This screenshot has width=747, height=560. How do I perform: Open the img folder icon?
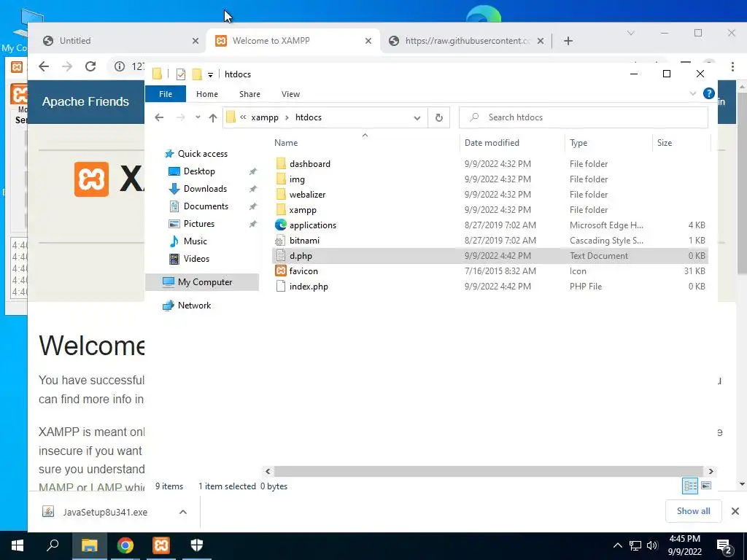point(281,179)
